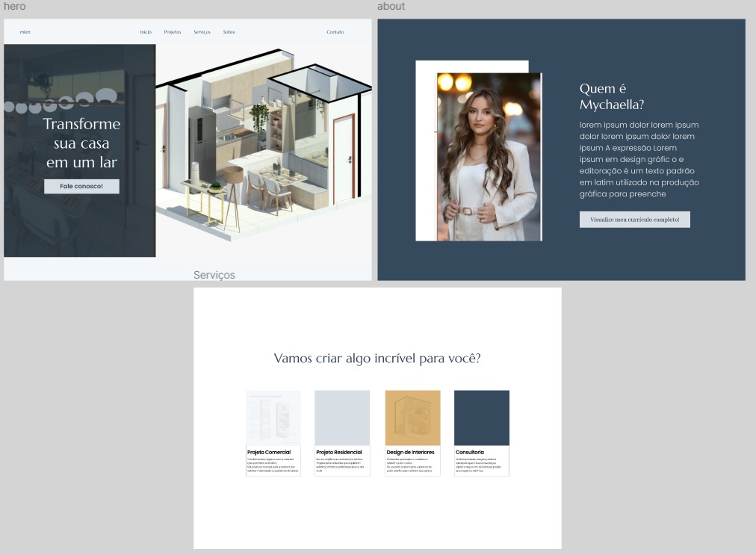This screenshot has width=756, height=555.
Task: Select the golden Design de Interiores image
Action: pyautogui.click(x=412, y=418)
